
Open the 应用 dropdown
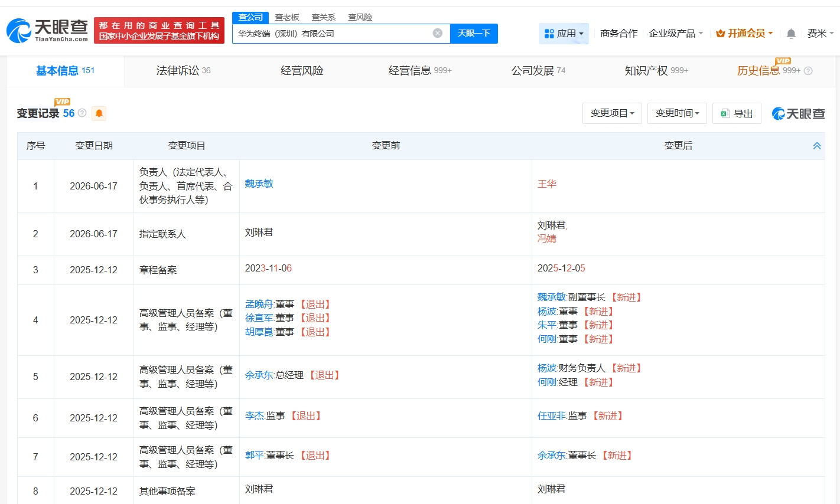click(564, 34)
